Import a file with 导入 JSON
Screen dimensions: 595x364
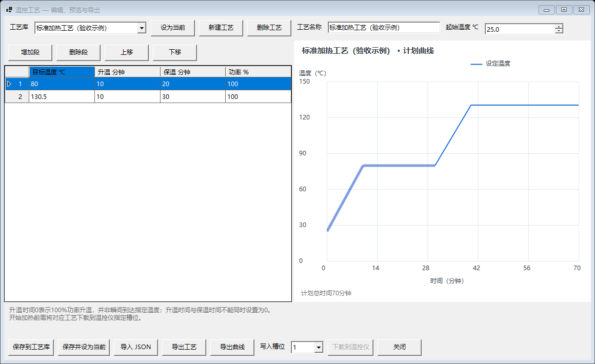coord(136,347)
